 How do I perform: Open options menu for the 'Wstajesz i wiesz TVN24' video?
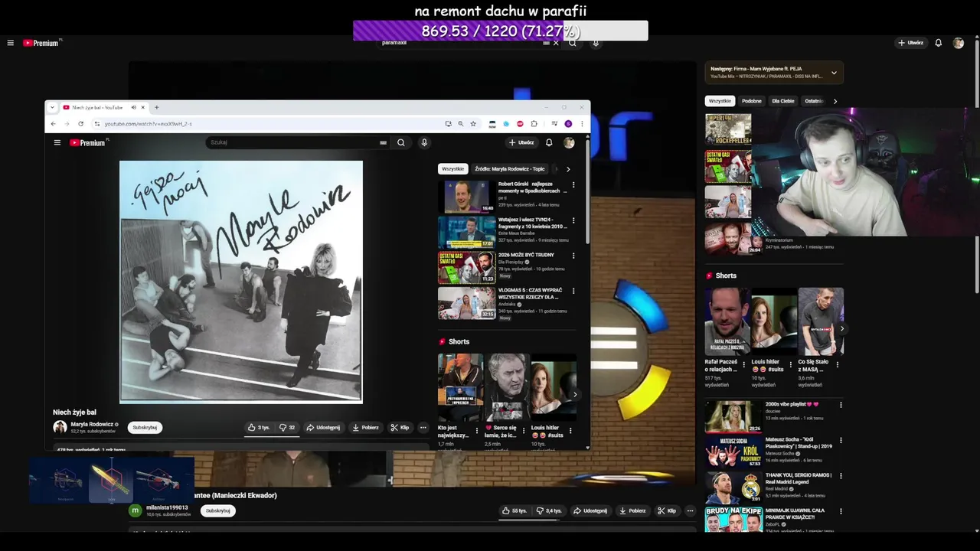click(x=573, y=220)
